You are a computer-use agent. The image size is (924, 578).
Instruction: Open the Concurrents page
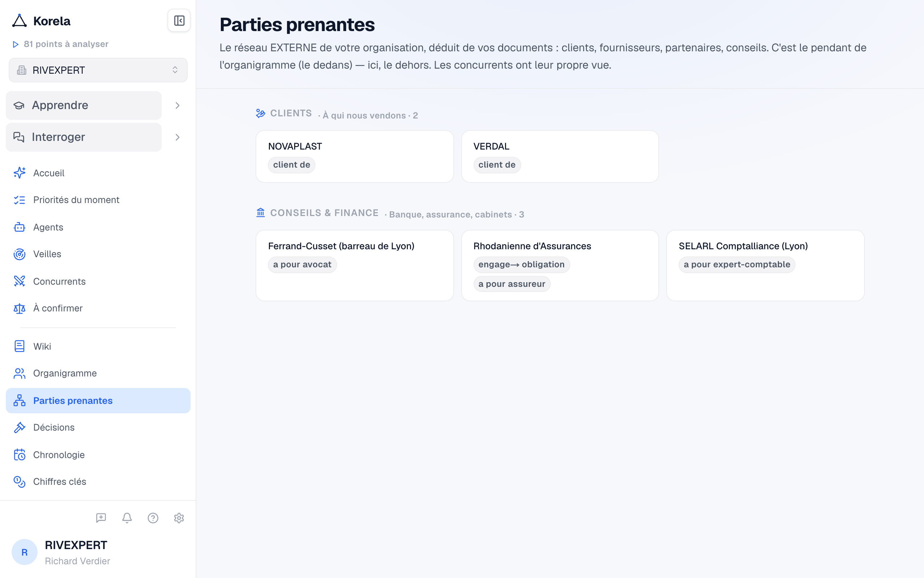pos(98,281)
